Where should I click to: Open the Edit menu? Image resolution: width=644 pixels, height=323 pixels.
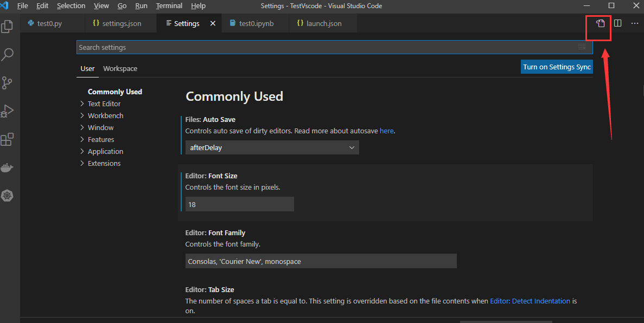pos(42,6)
